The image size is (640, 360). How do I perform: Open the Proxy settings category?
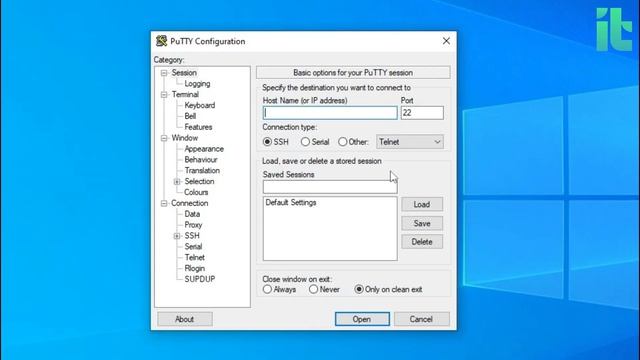tap(193, 224)
